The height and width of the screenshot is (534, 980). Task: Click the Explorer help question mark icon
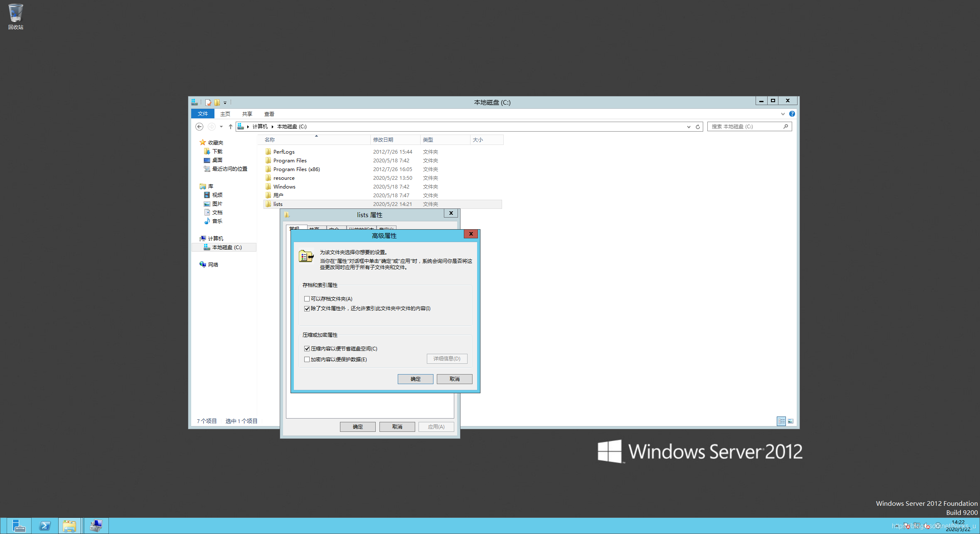[792, 114]
